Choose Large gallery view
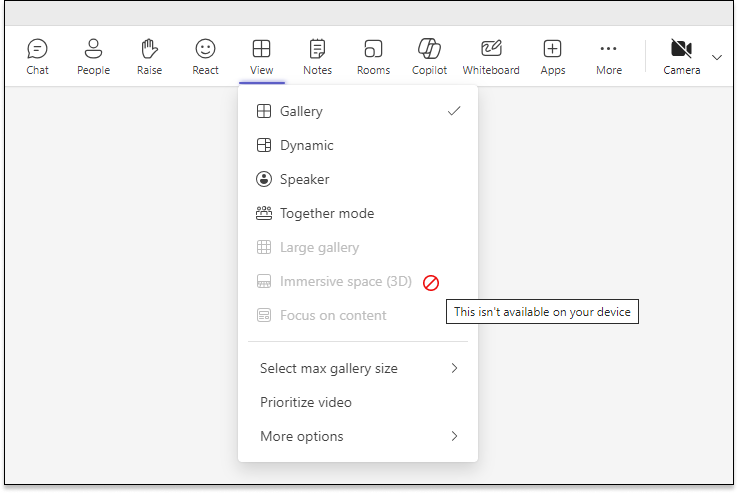The height and width of the screenshot is (493, 738). click(358, 247)
